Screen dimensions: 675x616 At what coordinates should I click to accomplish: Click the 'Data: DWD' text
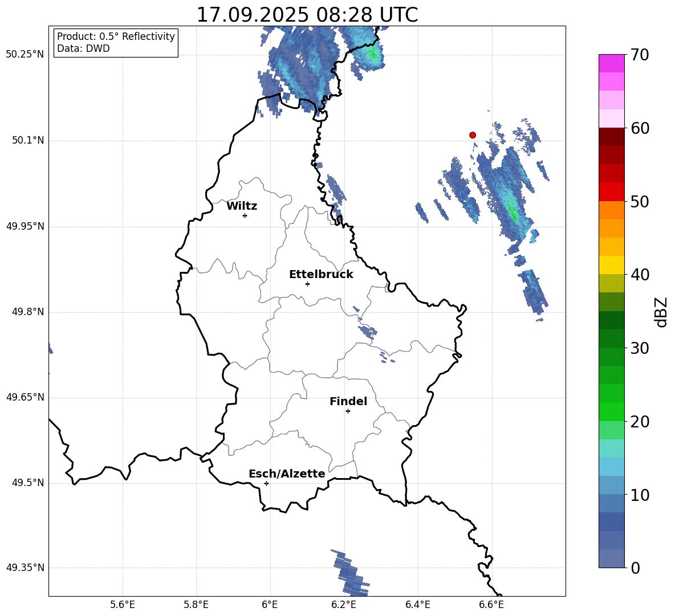(x=83, y=48)
